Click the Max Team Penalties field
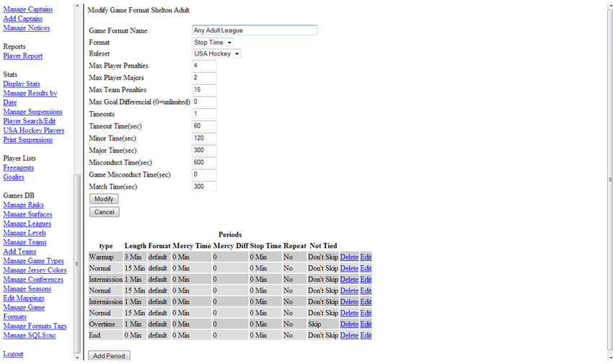Viewport: 613px width, 364px height. pyautogui.click(x=204, y=90)
